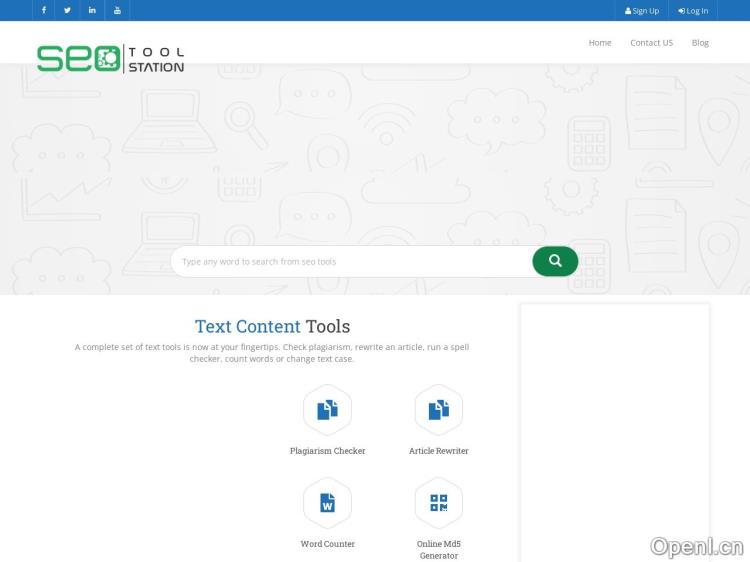Image resolution: width=750 pixels, height=562 pixels.
Task: Click the Twitter icon in top bar
Action: (67, 10)
